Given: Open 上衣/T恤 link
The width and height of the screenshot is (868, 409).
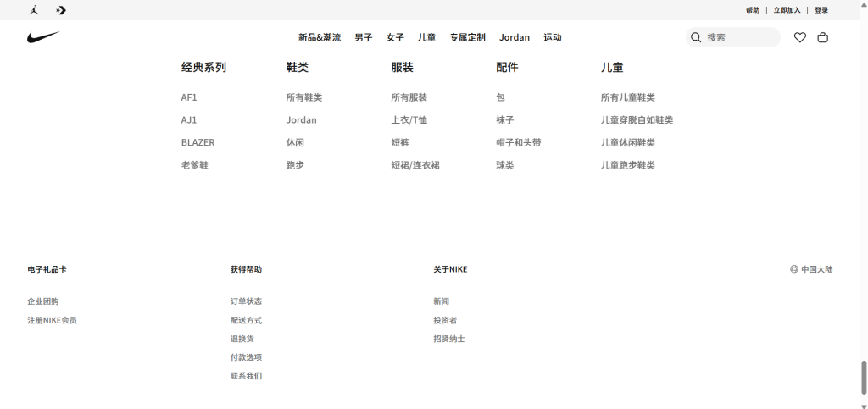Looking at the screenshot, I should pyautogui.click(x=409, y=120).
